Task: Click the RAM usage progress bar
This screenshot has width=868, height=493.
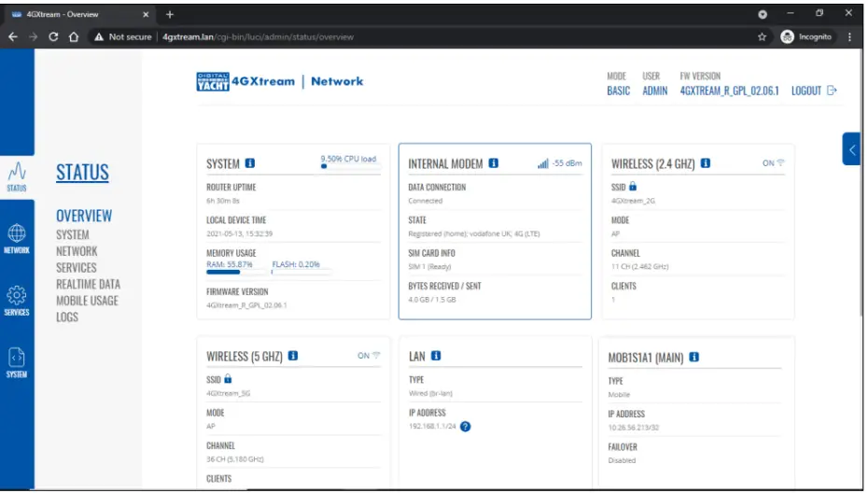Action: click(236, 273)
